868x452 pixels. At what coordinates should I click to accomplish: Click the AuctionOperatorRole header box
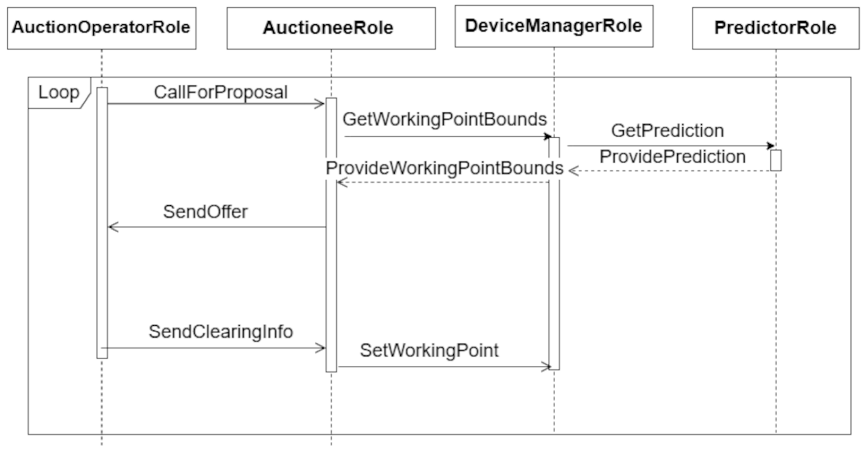101,28
